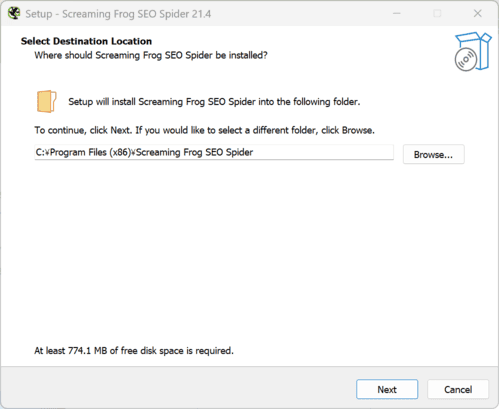Click the Screaming Frog title bar icon

coord(14,14)
